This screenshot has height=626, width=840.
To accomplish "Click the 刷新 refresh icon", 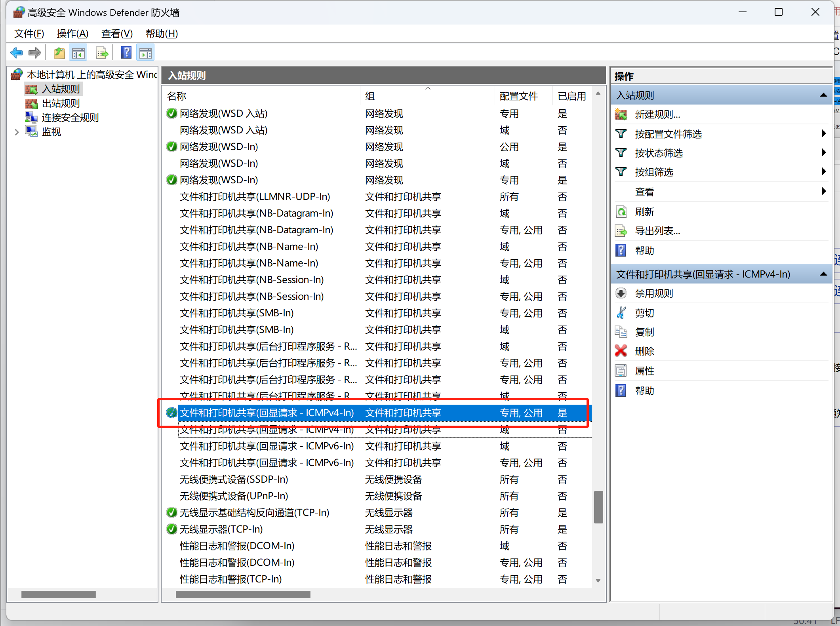I will 621,212.
